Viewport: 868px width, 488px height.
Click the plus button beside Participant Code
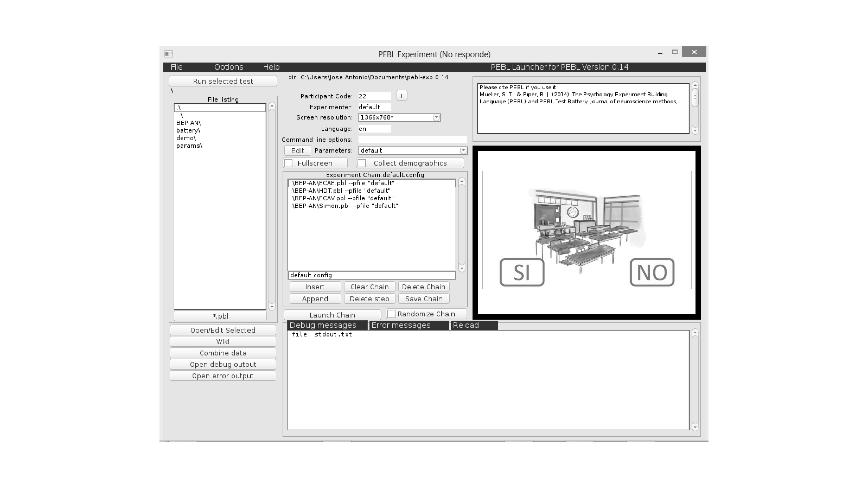[401, 96]
